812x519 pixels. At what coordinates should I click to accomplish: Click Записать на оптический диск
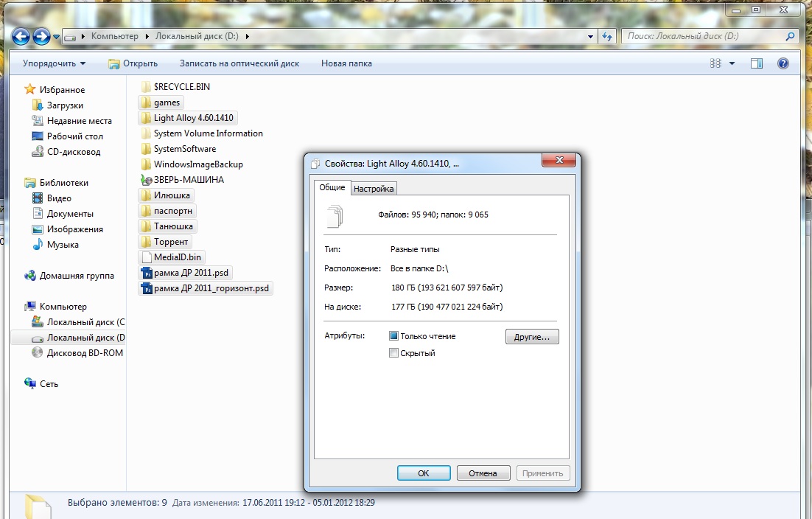(239, 63)
